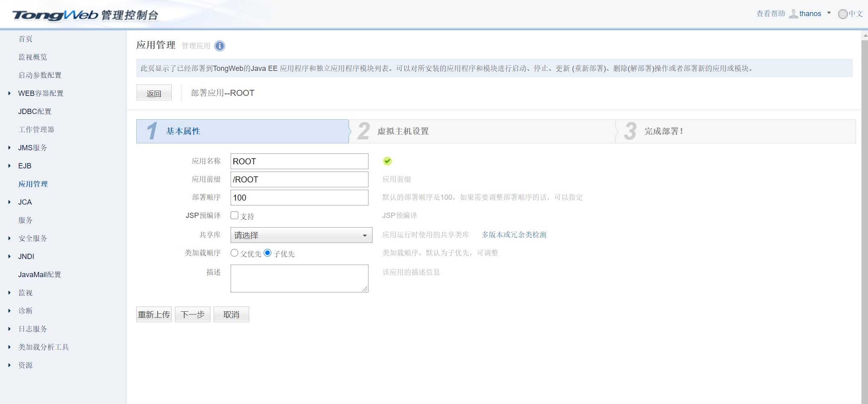Select the 子优先 class loading radio
This screenshot has width=868, height=404.
pos(267,253)
